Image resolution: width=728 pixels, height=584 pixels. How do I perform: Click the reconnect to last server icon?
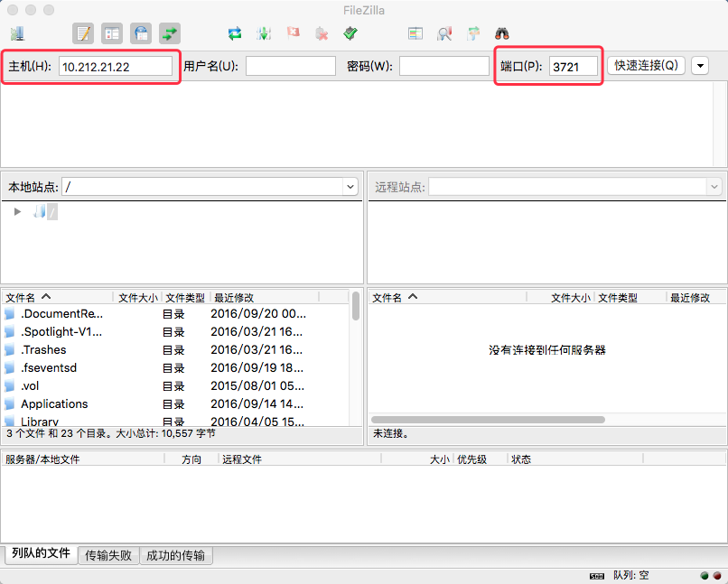coord(350,33)
